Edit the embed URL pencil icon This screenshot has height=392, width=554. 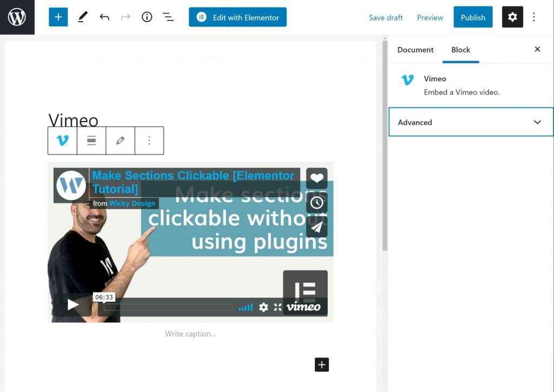120,141
